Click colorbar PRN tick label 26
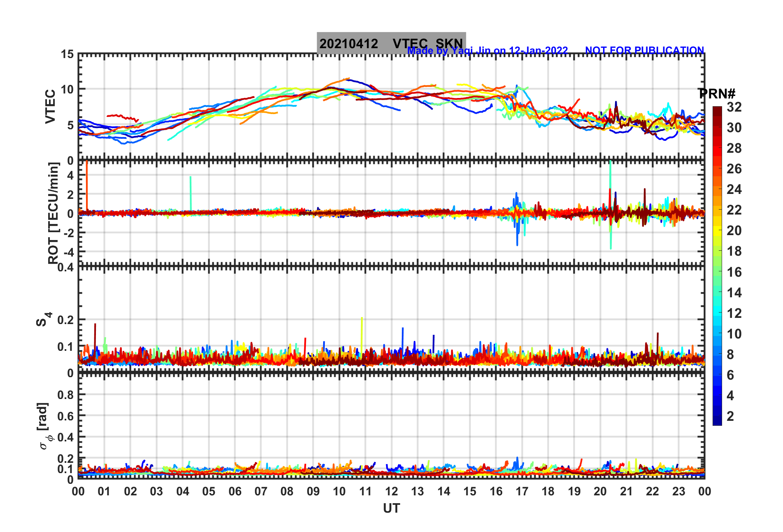The height and width of the screenshot is (532, 783). (x=734, y=169)
